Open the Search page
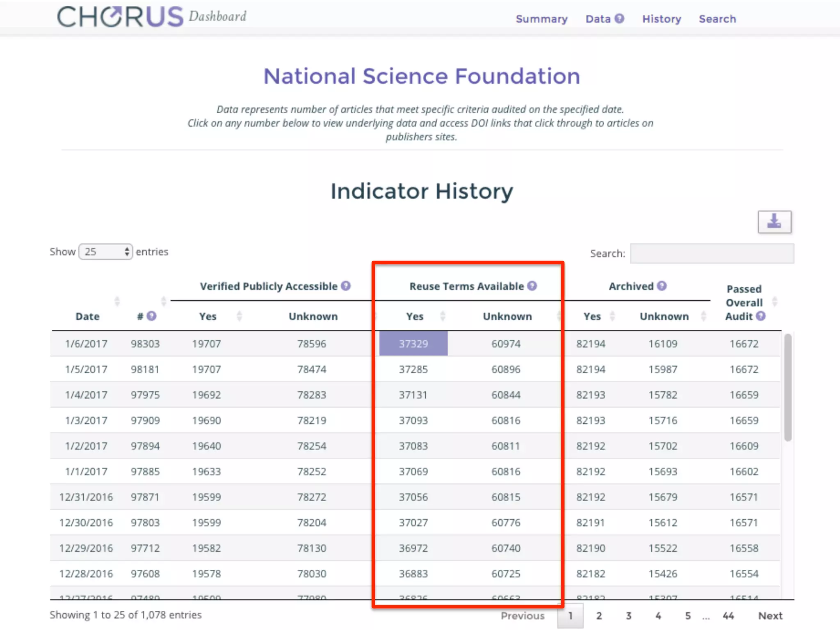 pos(718,19)
